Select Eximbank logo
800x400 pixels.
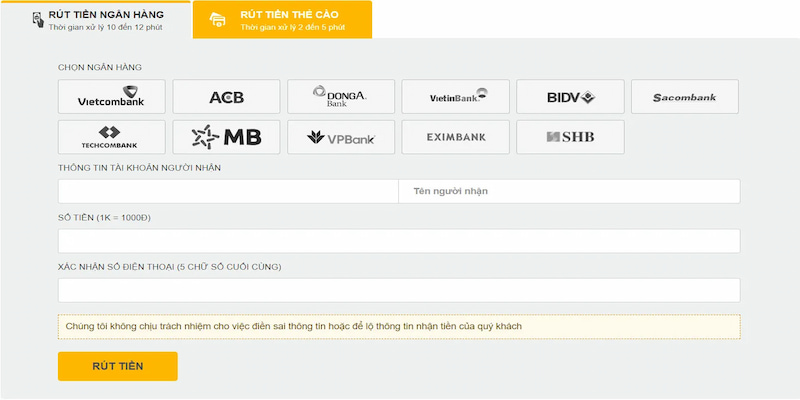pos(455,137)
